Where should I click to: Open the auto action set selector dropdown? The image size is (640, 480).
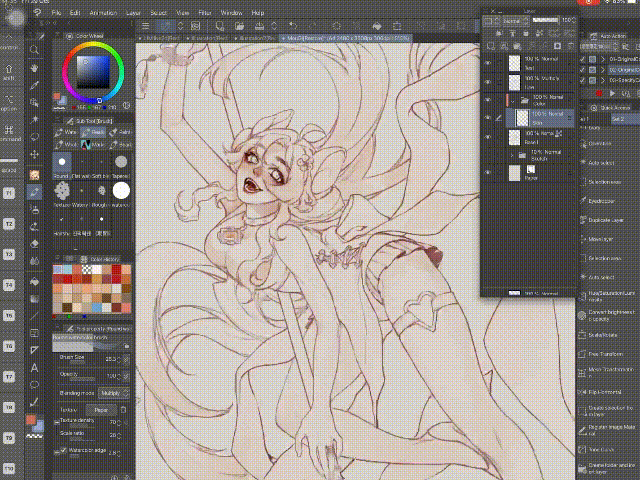600,47
